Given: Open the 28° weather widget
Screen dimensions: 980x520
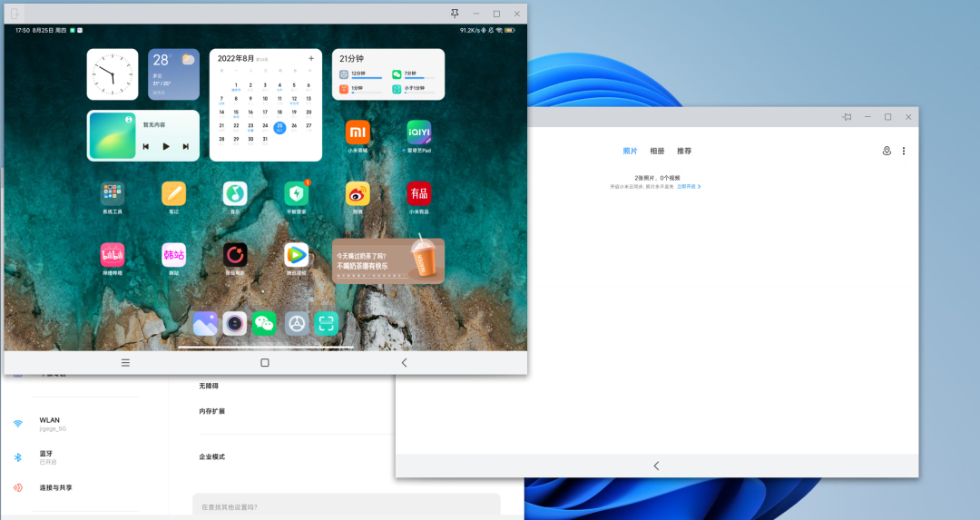Looking at the screenshot, I should pos(173,74).
